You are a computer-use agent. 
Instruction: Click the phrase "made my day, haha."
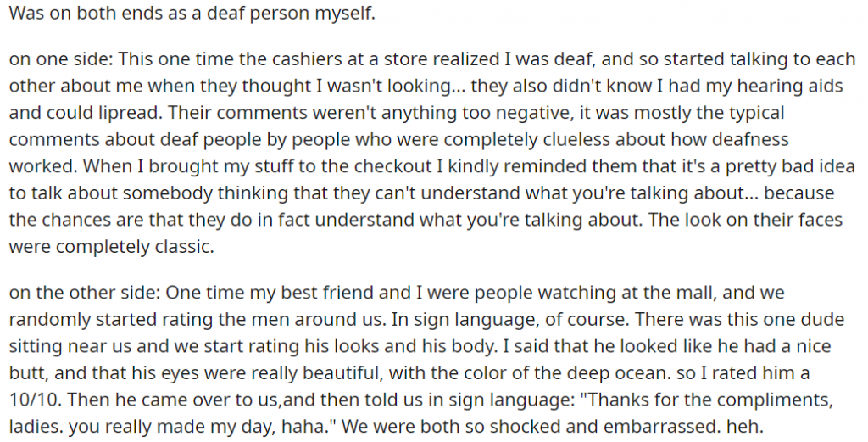[x=259, y=427]
